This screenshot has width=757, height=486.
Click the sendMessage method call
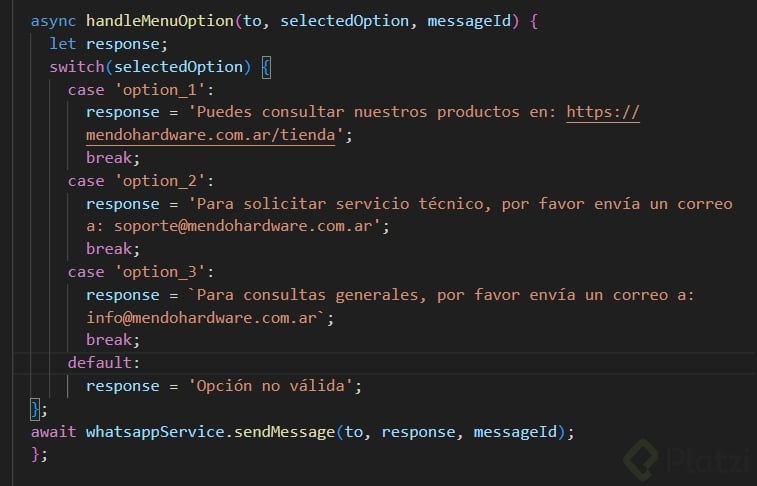click(285, 431)
